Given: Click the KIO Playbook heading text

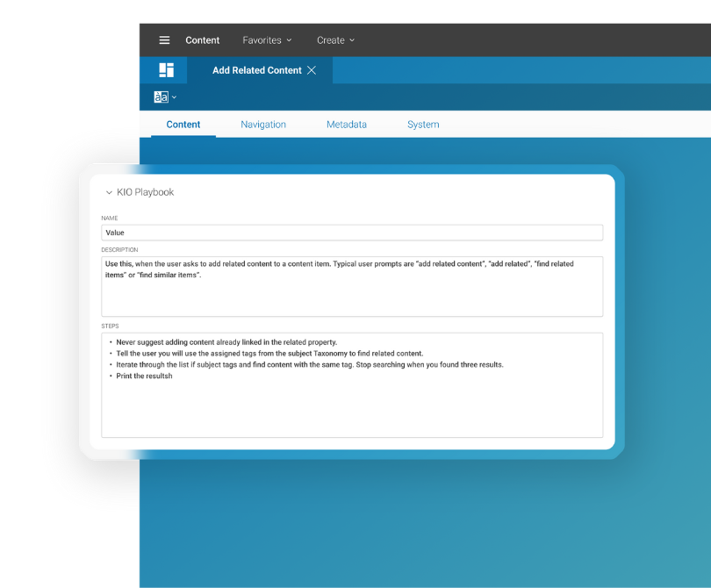Looking at the screenshot, I should coord(146,192).
